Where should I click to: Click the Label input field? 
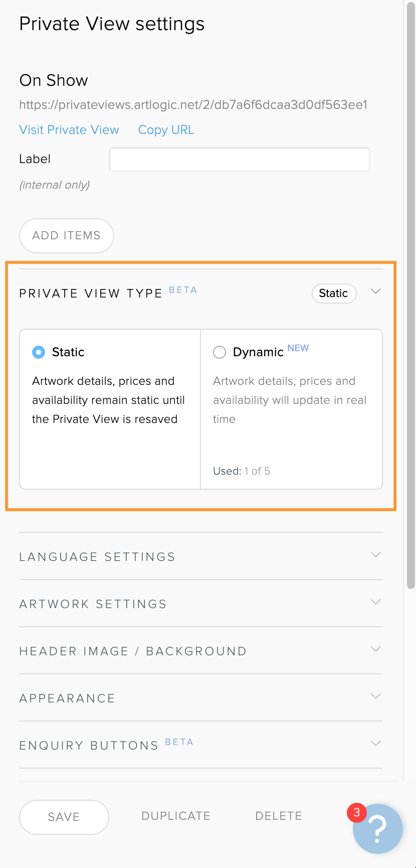240,160
